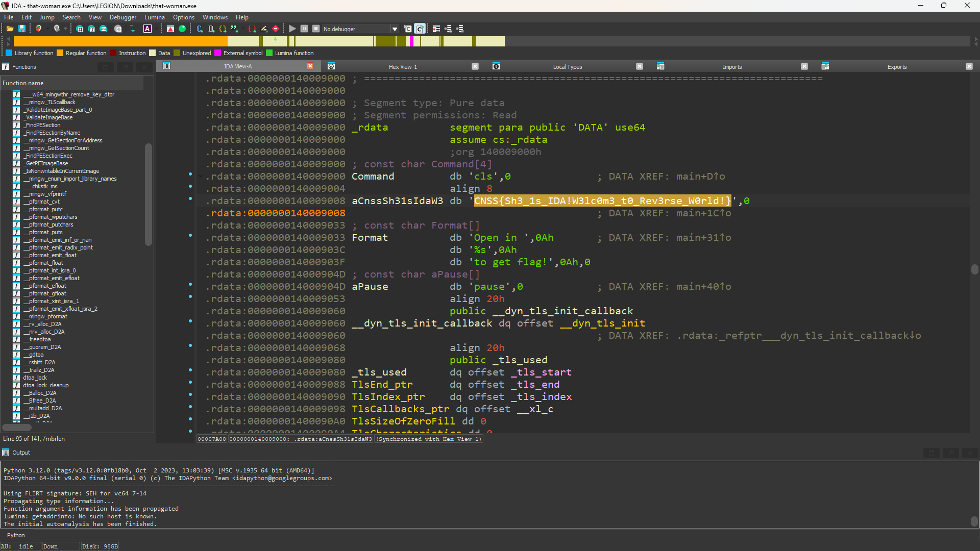
Task: Click the highlighted 'C' pseudocode sync icon
Action: [420, 29]
